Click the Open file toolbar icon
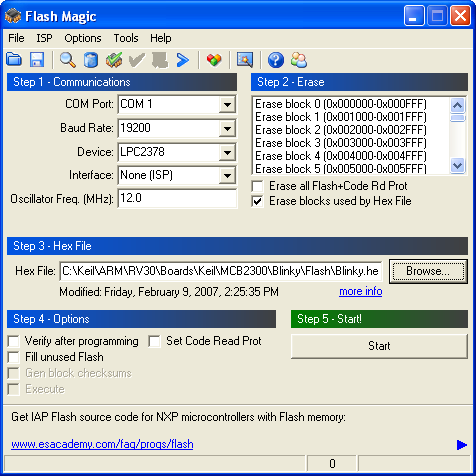Image resolution: width=476 pixels, height=476 pixels. [14, 60]
